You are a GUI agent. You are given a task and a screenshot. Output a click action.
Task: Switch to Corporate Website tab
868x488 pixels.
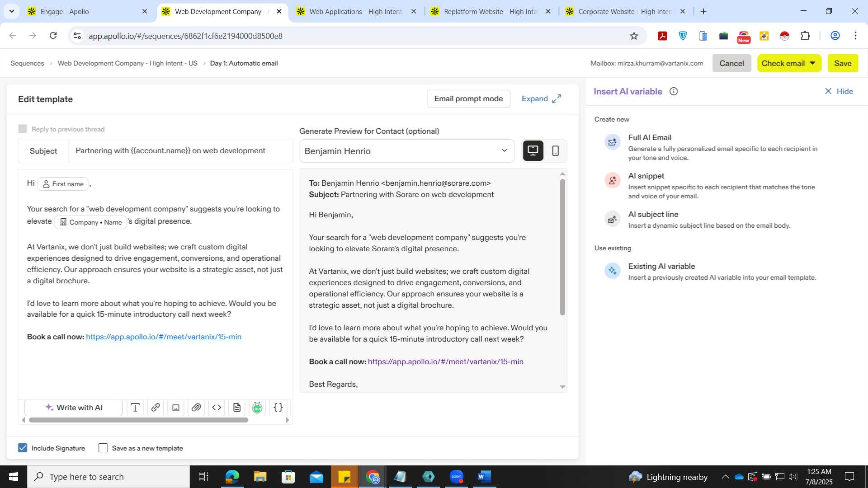click(x=625, y=12)
